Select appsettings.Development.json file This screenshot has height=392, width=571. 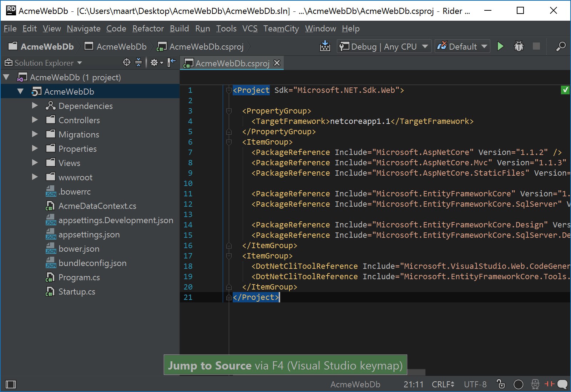[x=109, y=220]
